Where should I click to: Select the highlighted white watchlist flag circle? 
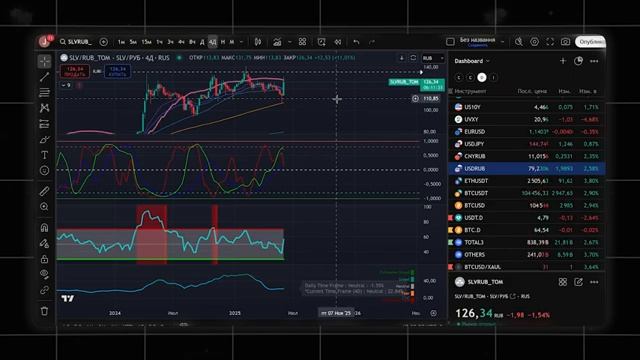coord(482,77)
